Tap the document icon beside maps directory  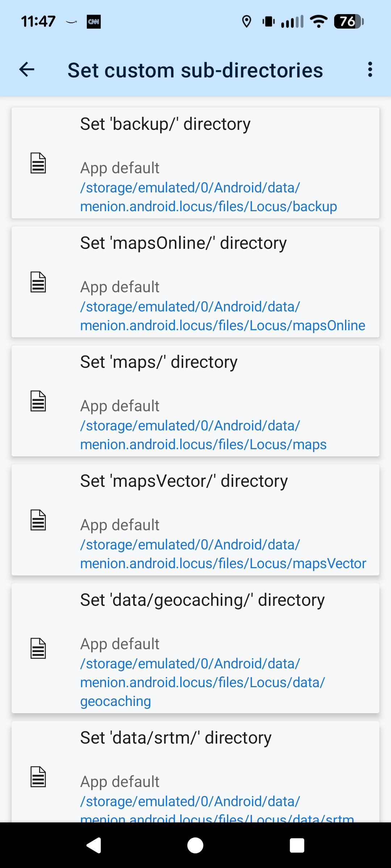(38, 401)
